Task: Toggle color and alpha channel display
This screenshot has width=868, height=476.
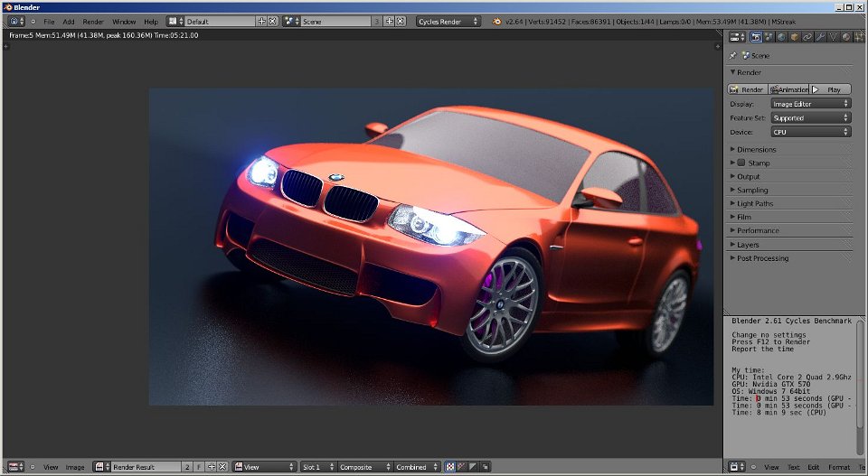Action: (x=450, y=467)
